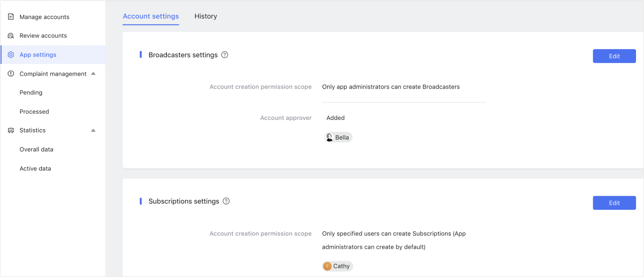Image resolution: width=644 pixels, height=277 pixels.
Task: Open the Pending complaints page
Action: coord(31,92)
